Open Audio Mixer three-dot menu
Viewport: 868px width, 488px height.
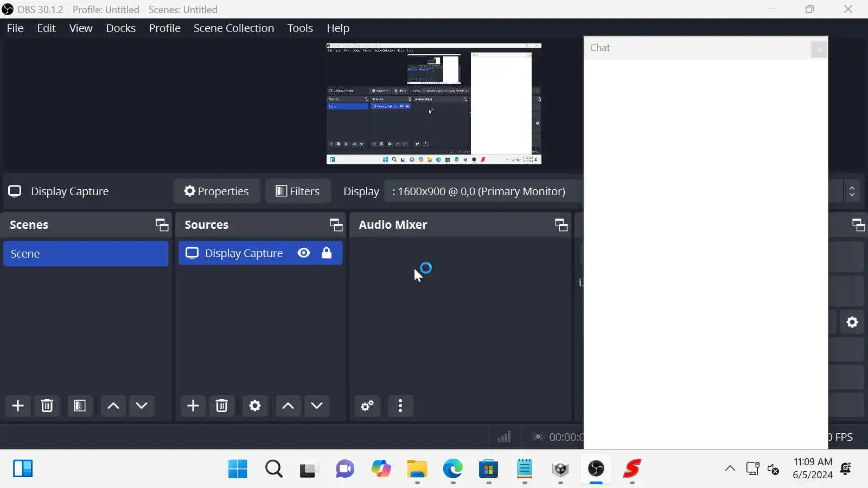400,406
